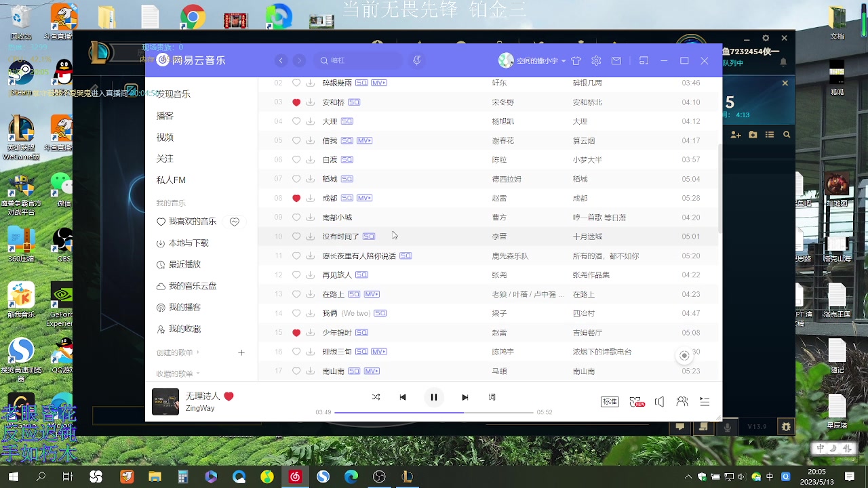
Task: Open now-playing album cover thumbnail
Action: coord(165,402)
